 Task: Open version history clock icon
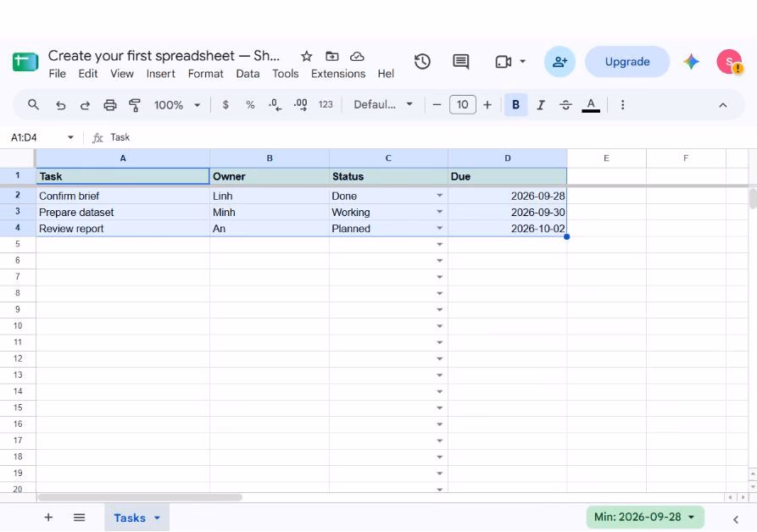tap(422, 62)
